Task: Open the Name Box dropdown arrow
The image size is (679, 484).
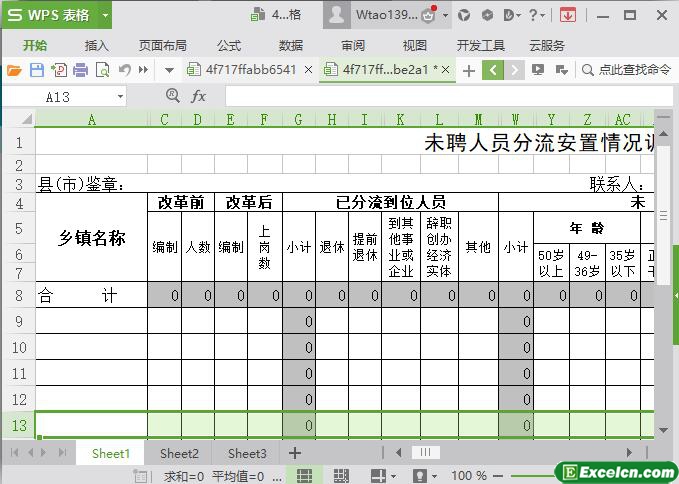Action: tap(121, 96)
